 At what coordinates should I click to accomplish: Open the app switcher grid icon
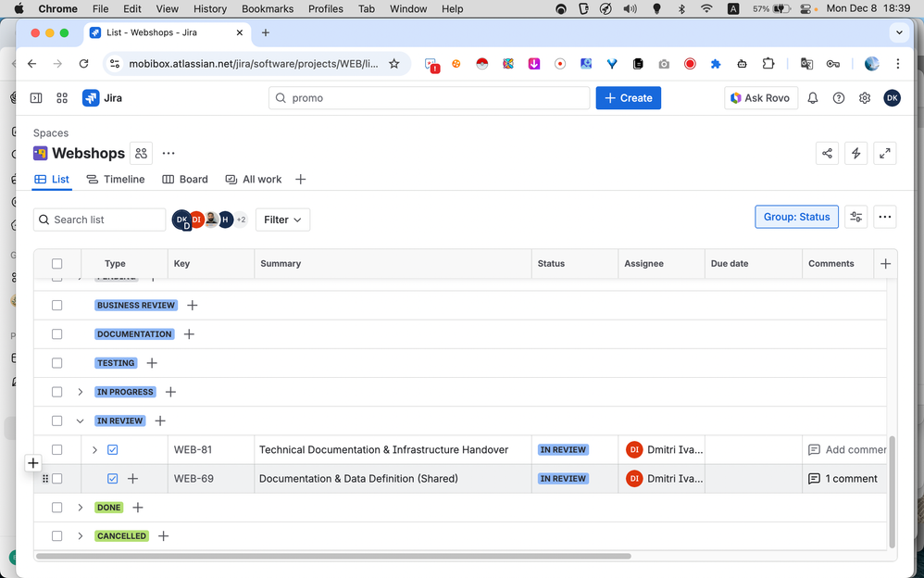point(62,98)
